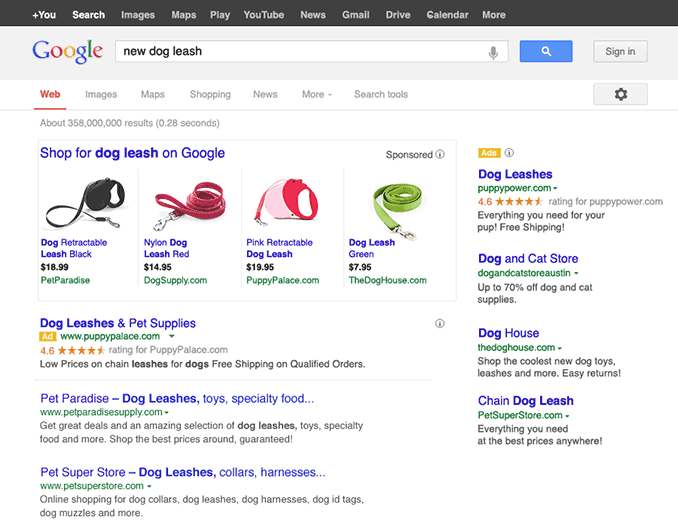The width and height of the screenshot is (678, 525).
Task: Select the green dog leash product image
Action: [388, 203]
